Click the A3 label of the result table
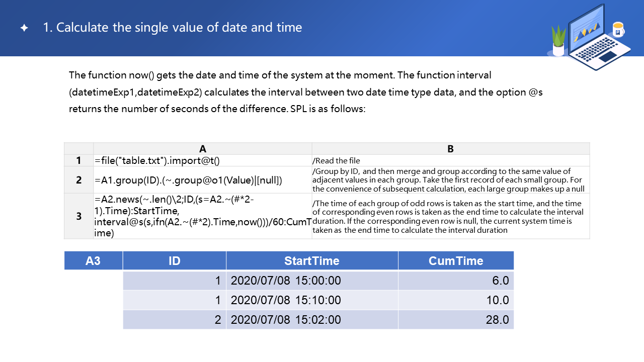Image resolution: width=644 pixels, height=362 pixels. pyautogui.click(x=94, y=260)
